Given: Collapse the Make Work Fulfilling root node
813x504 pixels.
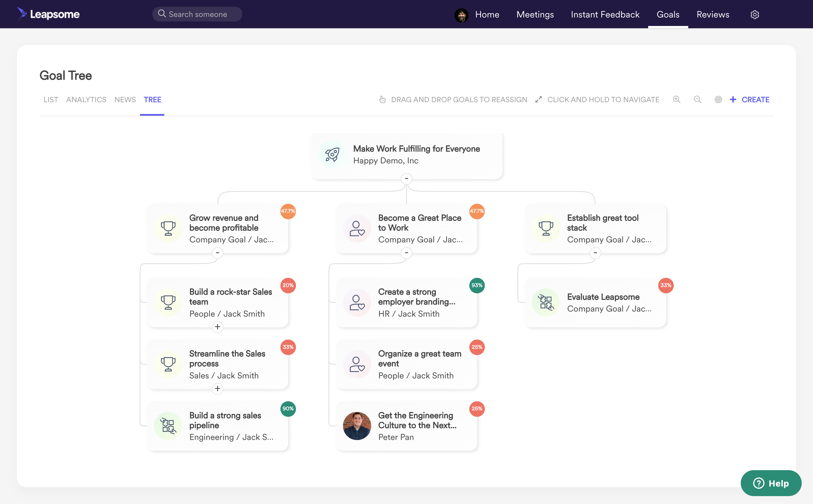Looking at the screenshot, I should pyautogui.click(x=406, y=179).
